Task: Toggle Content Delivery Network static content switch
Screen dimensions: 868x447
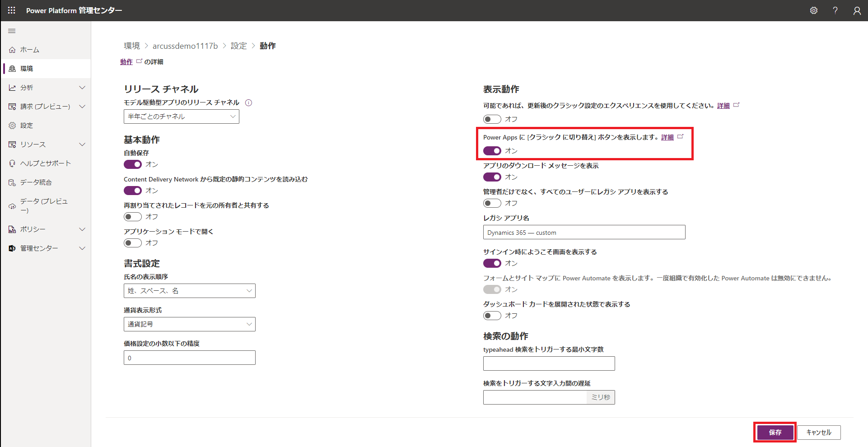Action: tap(133, 191)
